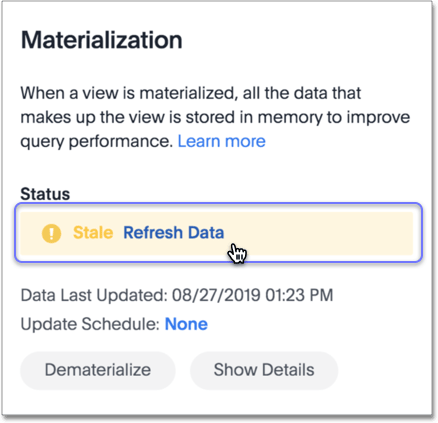The width and height of the screenshot is (438, 423).
Task: Open the Learn more link
Action: tap(222, 141)
